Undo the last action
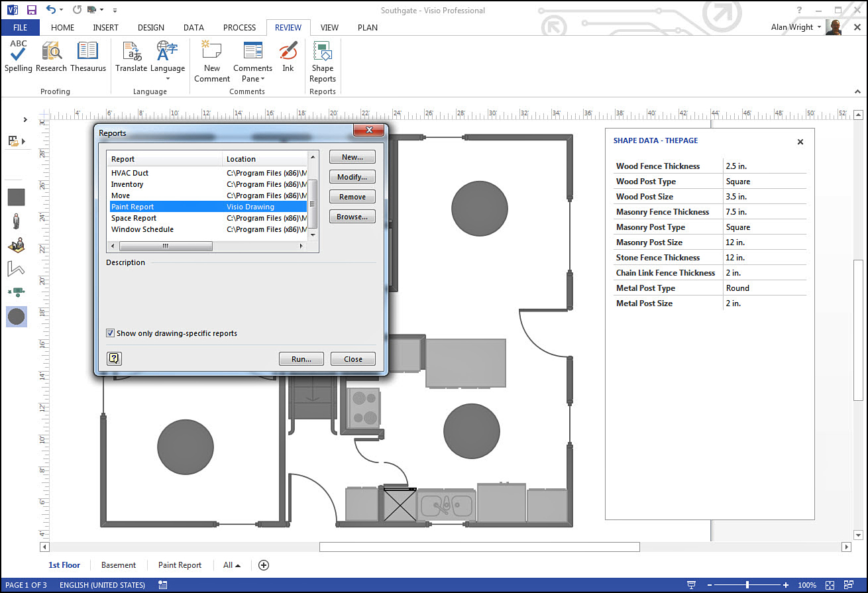 pos(51,10)
